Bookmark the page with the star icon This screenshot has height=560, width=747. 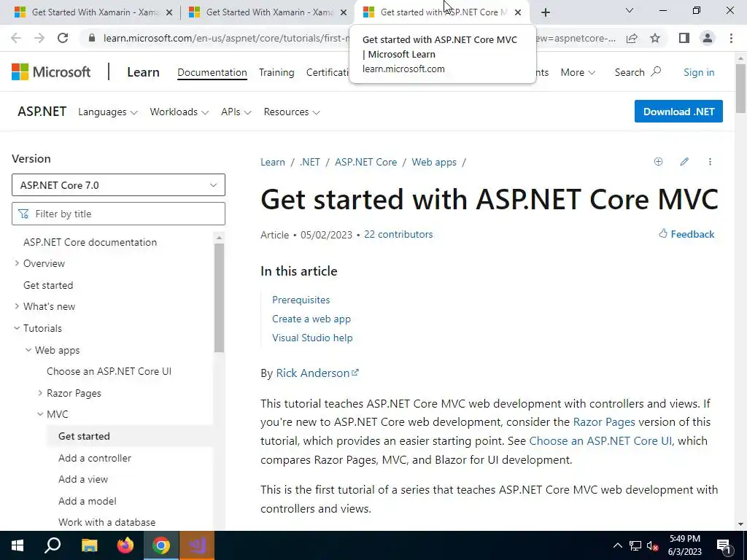[655, 38]
